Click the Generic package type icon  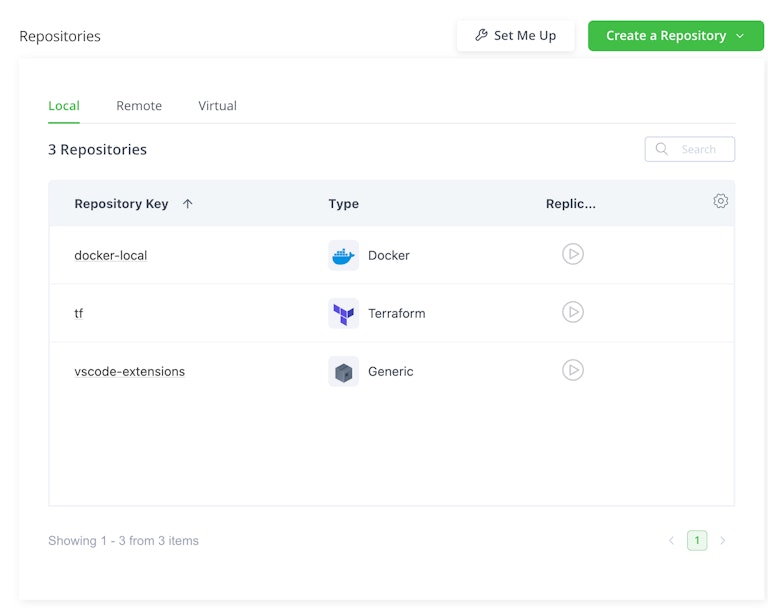click(x=343, y=371)
